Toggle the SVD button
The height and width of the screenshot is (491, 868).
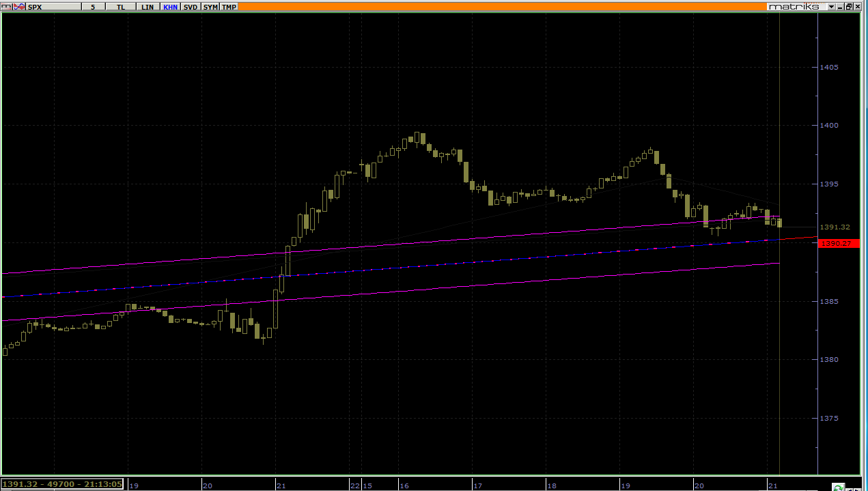[191, 6]
